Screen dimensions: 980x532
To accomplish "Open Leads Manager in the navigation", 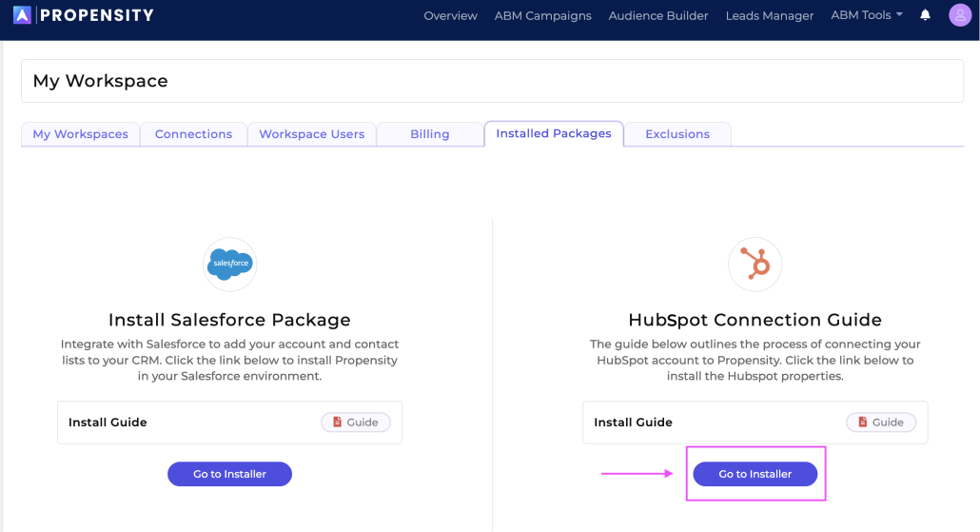I will [x=770, y=15].
